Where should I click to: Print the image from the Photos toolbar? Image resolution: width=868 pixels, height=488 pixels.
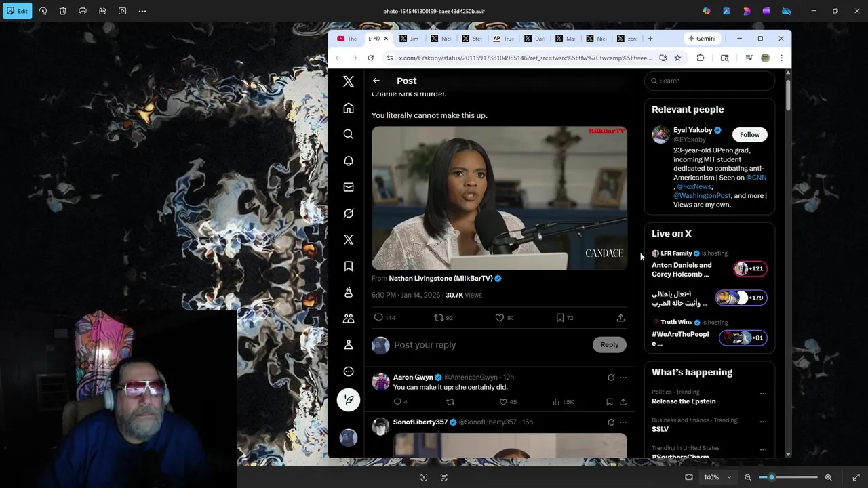click(x=83, y=11)
